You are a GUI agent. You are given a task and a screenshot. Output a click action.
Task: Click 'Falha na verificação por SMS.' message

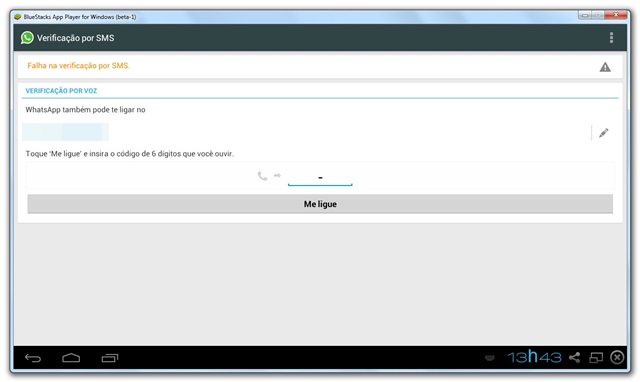tap(78, 66)
